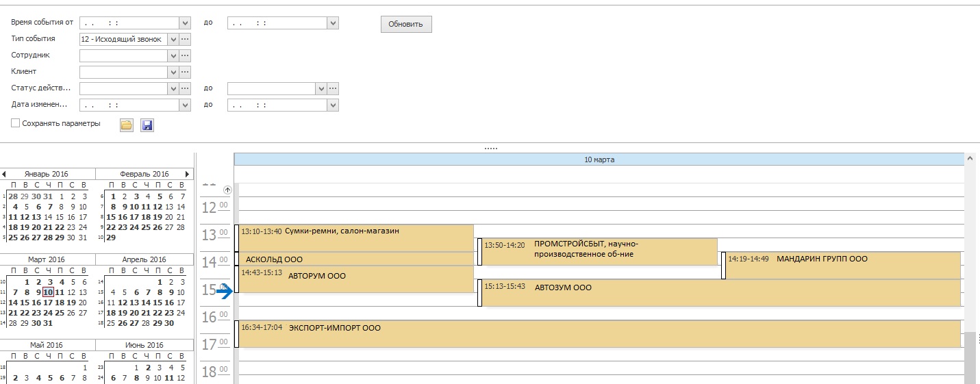
Task: Select the МАНДАРИН ГРУПП ООО appointment
Action: pyautogui.click(x=842, y=266)
